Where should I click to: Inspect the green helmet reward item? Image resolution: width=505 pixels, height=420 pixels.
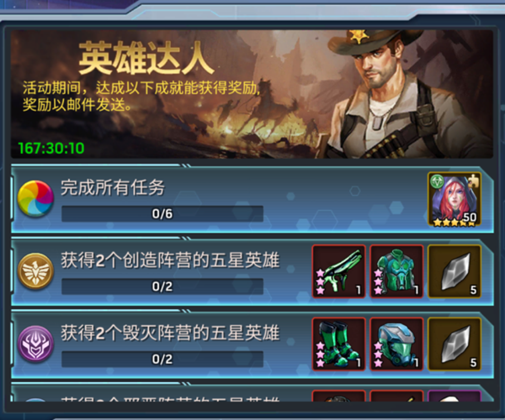coord(396,344)
